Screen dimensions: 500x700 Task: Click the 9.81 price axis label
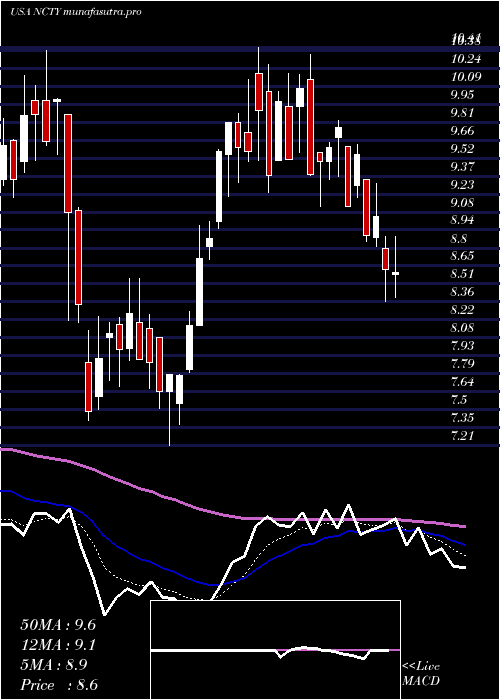[462, 112]
